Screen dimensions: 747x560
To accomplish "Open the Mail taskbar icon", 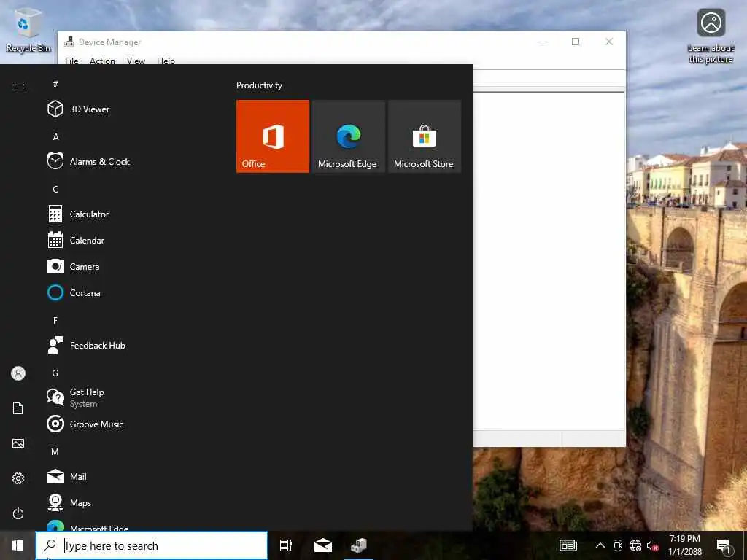I will click(322, 545).
